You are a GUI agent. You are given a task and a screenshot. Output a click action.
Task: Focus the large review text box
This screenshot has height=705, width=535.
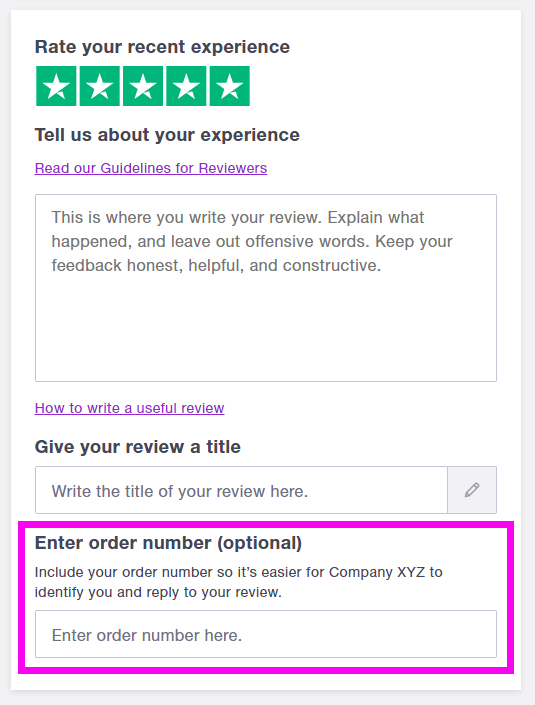coord(266,288)
